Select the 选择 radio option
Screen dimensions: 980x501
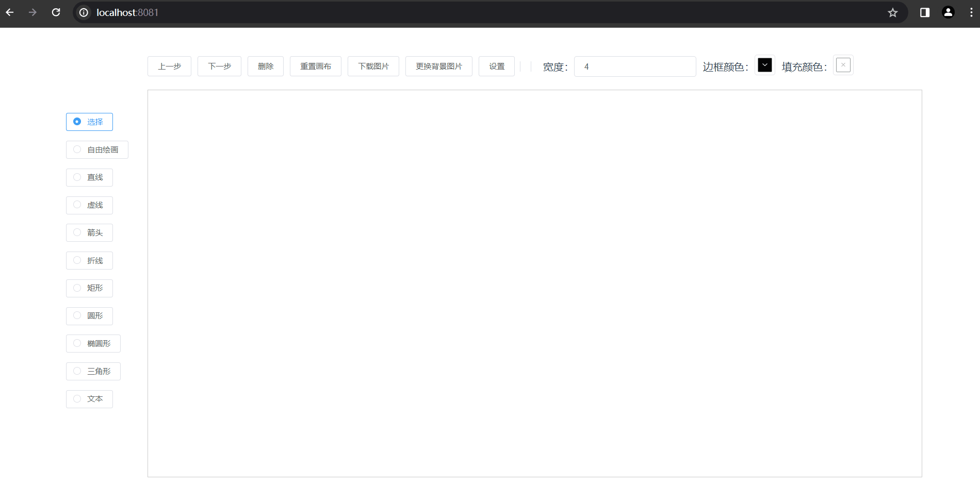pyautogui.click(x=89, y=122)
